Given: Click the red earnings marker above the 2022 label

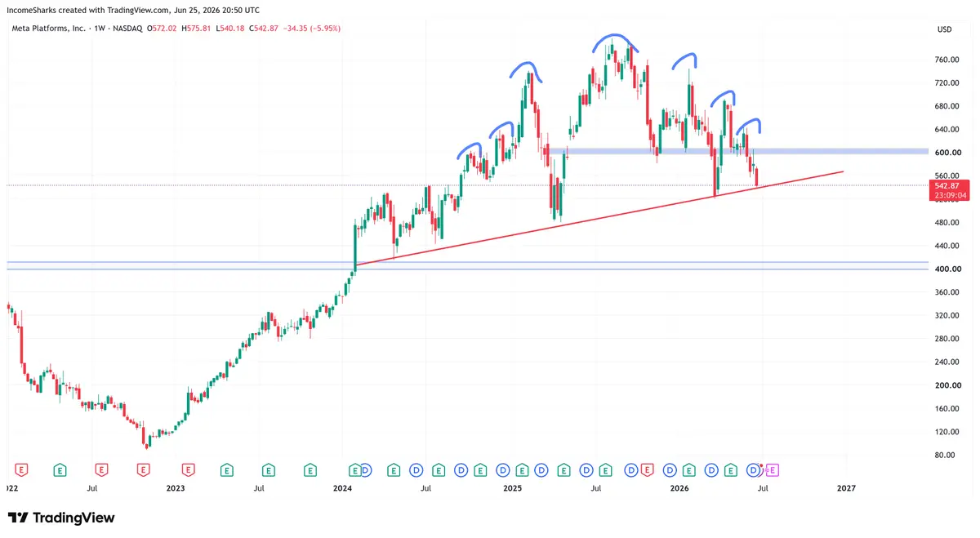Looking at the screenshot, I should pyautogui.click(x=22, y=469).
